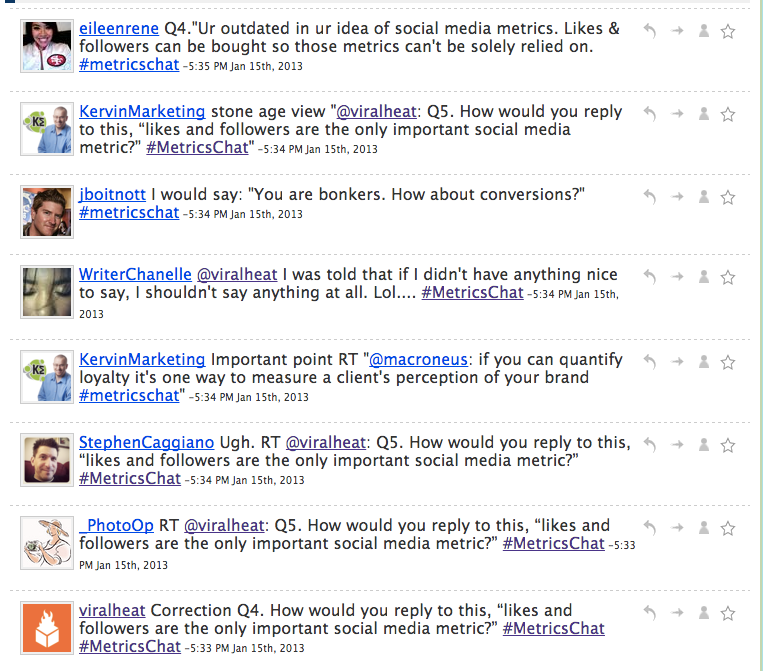Reply to viralheat's Correction Q4 tweet
The height and width of the screenshot is (671, 763).
click(651, 613)
